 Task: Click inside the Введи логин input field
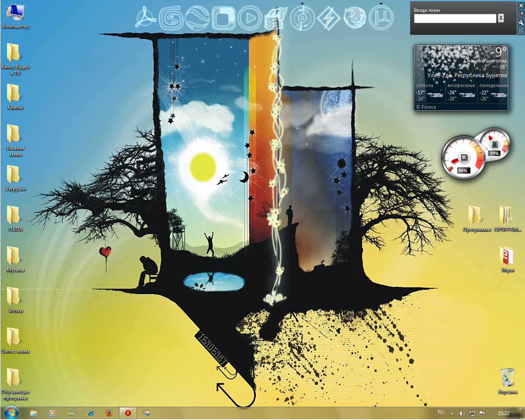click(455, 18)
